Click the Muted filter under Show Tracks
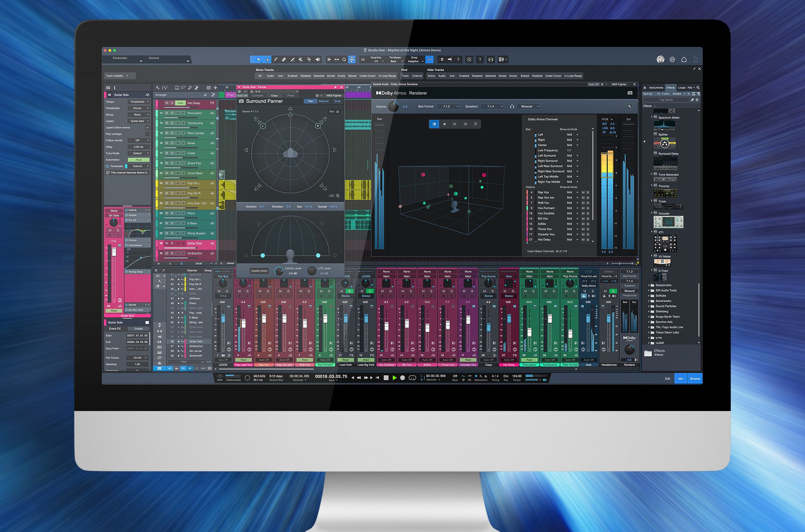The image size is (805, 532). coord(331,76)
